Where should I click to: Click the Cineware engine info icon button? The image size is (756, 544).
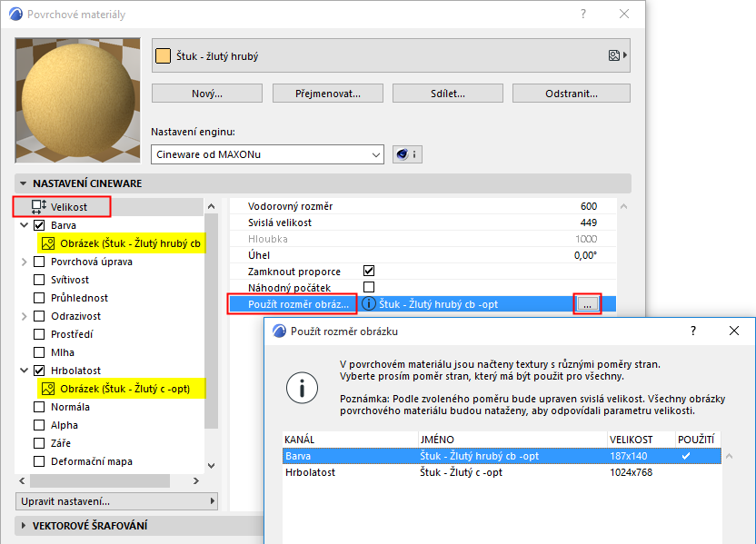tap(407, 154)
